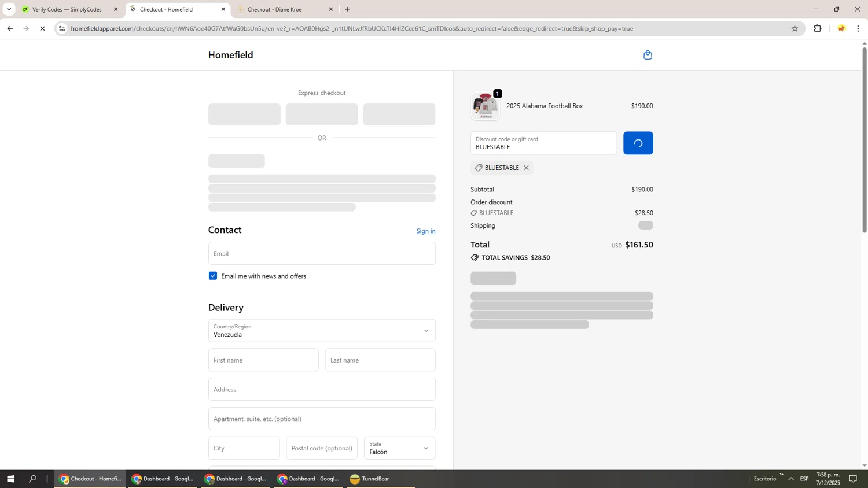Expand the Country/Region dropdown
This screenshot has width=868, height=488.
[322, 331]
